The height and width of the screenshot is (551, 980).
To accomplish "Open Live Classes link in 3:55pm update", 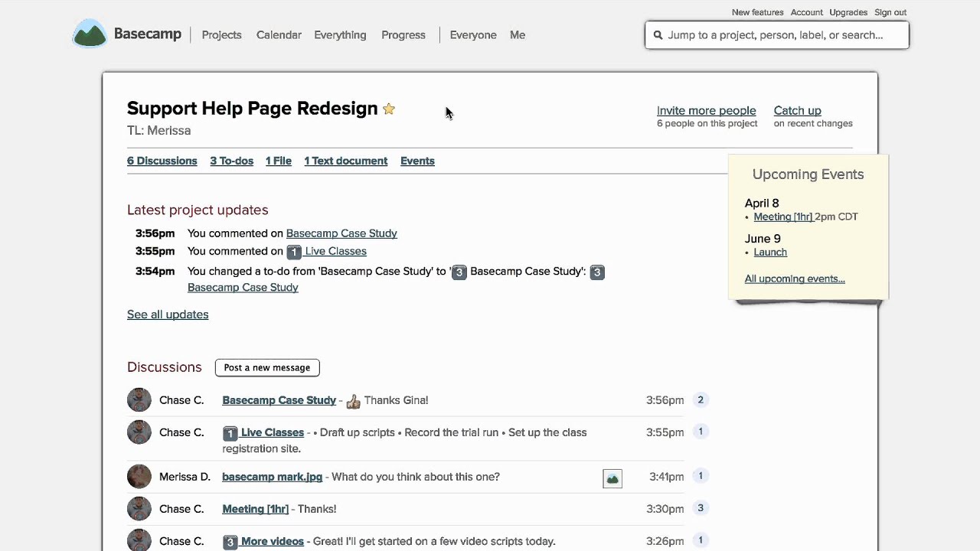I will click(x=335, y=251).
